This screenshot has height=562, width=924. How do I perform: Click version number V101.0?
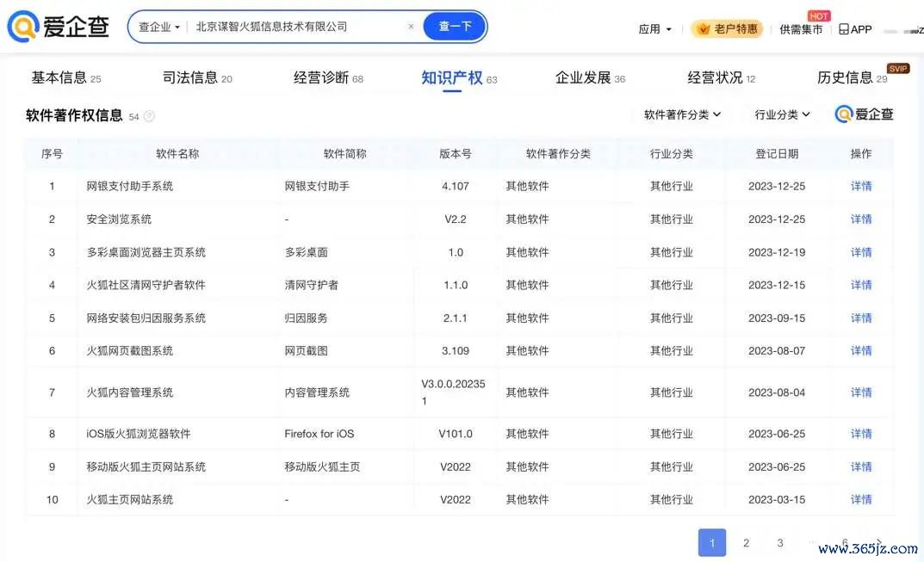(456, 434)
